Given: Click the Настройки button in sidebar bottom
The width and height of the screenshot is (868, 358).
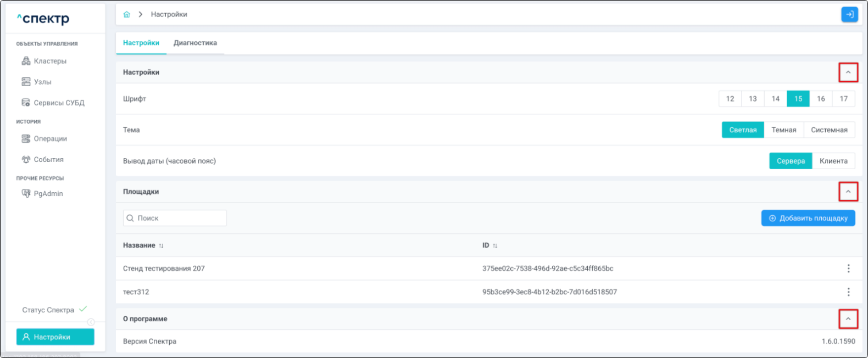Looking at the screenshot, I should click(55, 337).
